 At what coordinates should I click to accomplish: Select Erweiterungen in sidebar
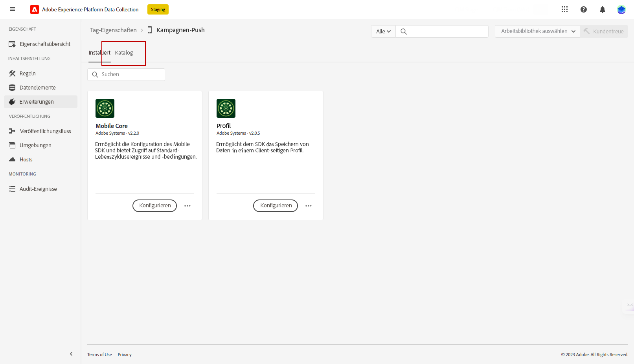coord(41,102)
